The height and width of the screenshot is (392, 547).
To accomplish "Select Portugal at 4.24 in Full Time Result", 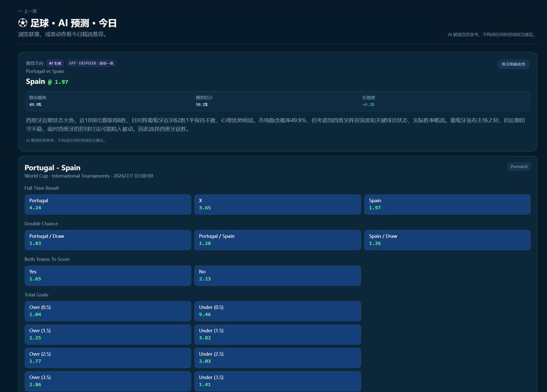I will click(108, 204).
